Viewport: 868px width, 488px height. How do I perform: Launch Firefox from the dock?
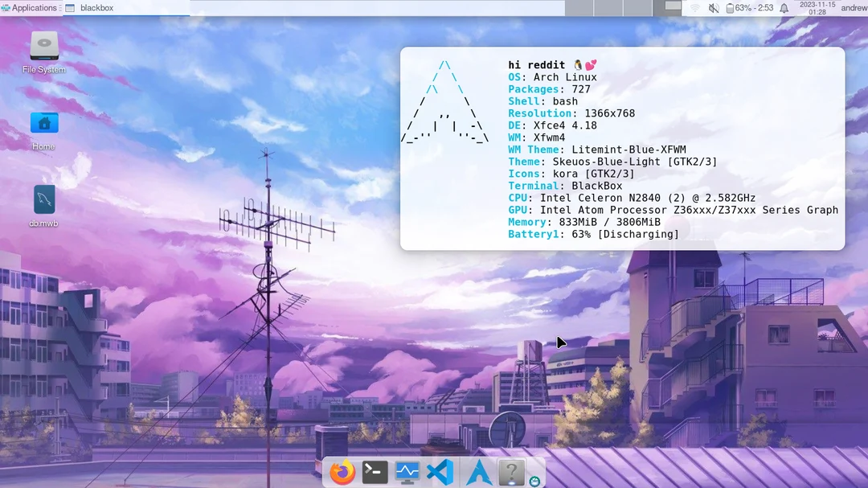coord(342,473)
